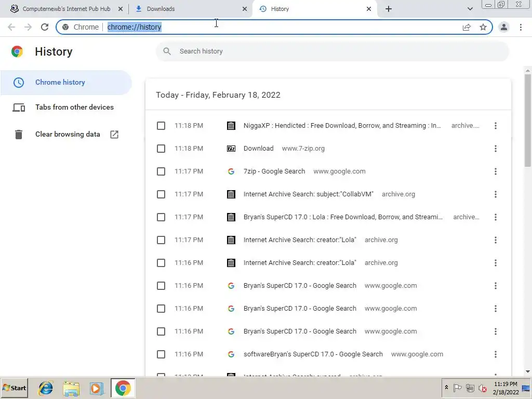Open Windows Explorer folder on taskbar
This screenshot has width=532, height=399.
(71, 388)
